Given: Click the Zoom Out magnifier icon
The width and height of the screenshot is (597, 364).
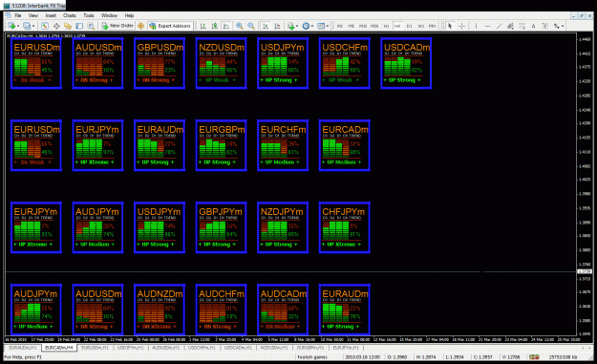Looking at the screenshot, I should (x=251, y=26).
